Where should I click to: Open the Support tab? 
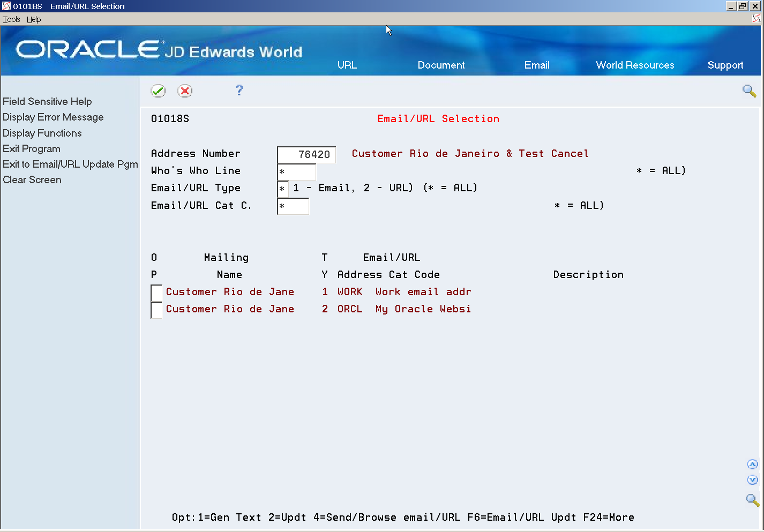tap(725, 65)
